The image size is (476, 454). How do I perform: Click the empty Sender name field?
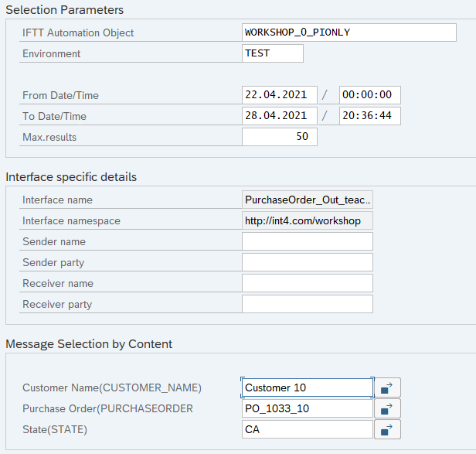(x=307, y=241)
